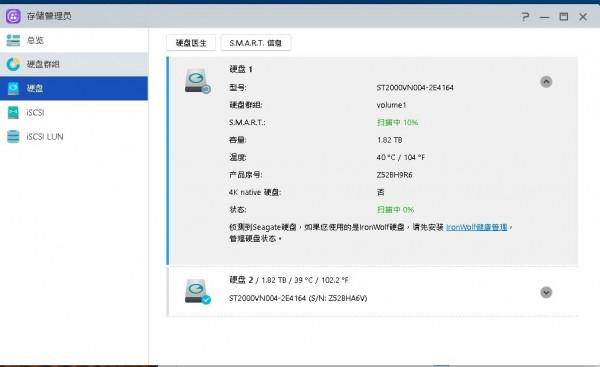Click the volume1 disk group value

(x=391, y=105)
